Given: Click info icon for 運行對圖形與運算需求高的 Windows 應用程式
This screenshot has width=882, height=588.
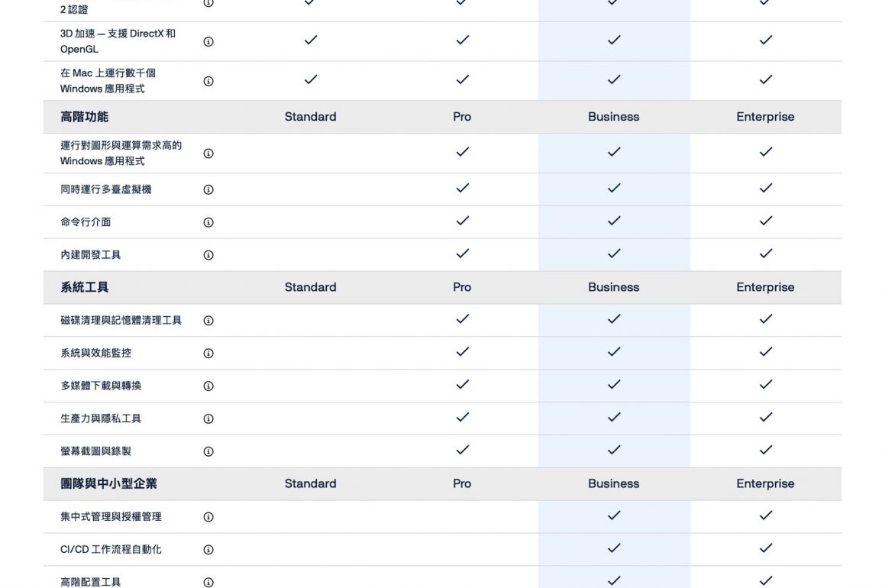Looking at the screenshot, I should pyautogui.click(x=208, y=153).
